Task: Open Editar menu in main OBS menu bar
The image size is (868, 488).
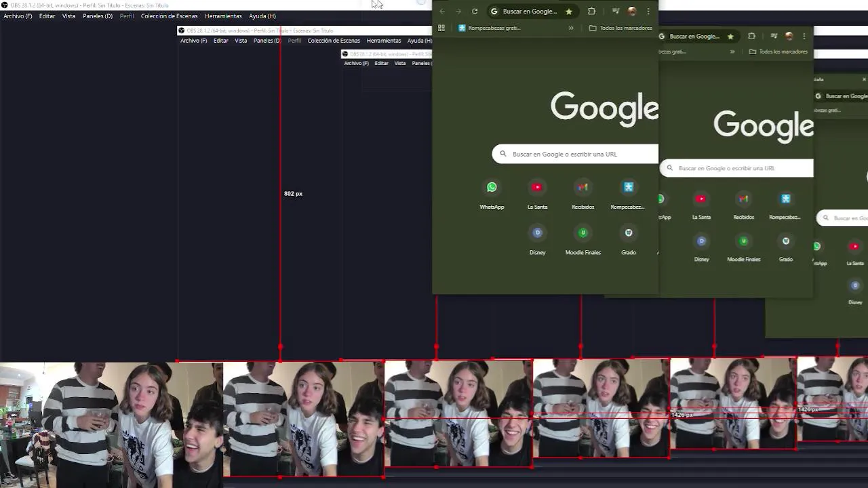Action: tap(47, 16)
